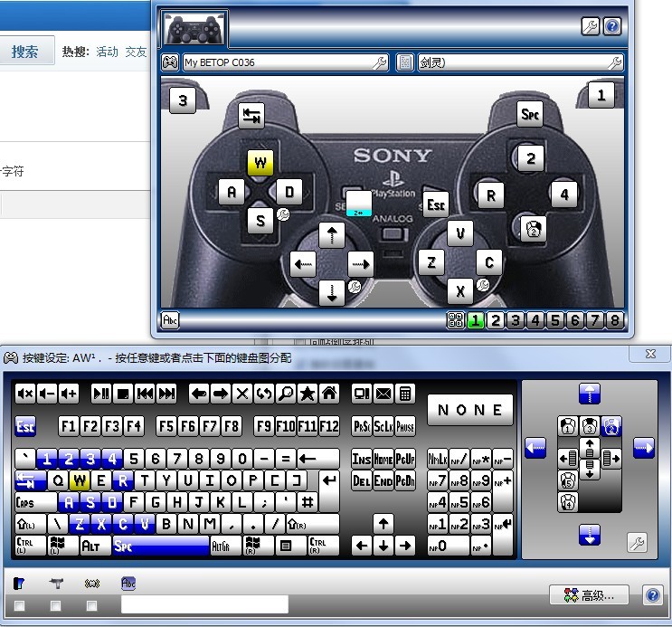The height and width of the screenshot is (627, 672).
Task: Click the browser search key icon
Action: [x=286, y=394]
